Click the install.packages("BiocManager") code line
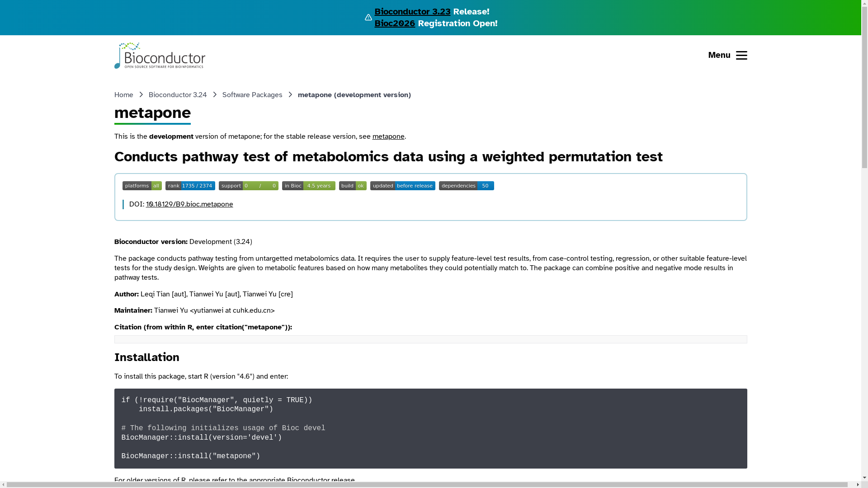This screenshot has width=868, height=488. coord(206,409)
